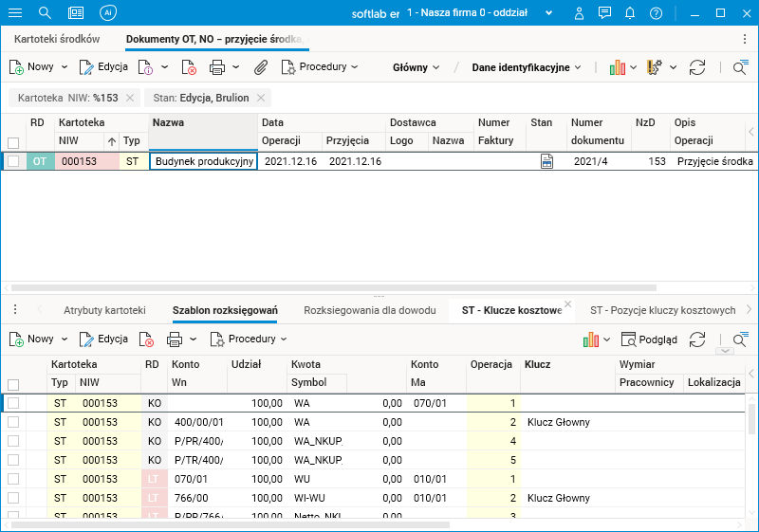The width and height of the screenshot is (759, 532).
Task: Tick the checkbox for Budynek produkcyjny row
Action: pyautogui.click(x=13, y=161)
